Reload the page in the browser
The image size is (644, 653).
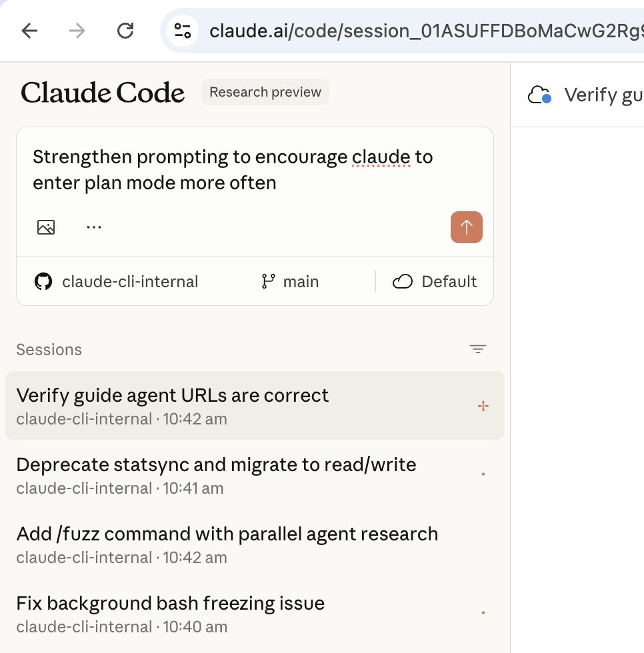tap(125, 31)
